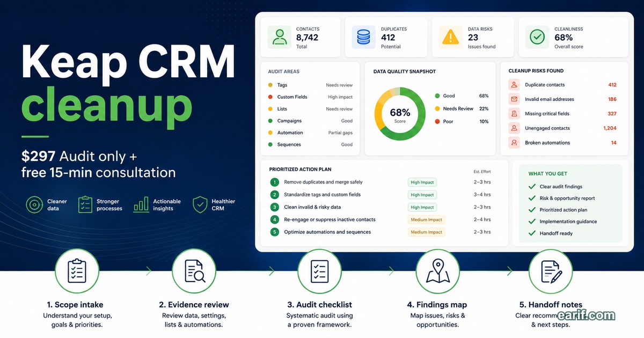The image size is (644, 338).
Task: Click High Impact badge for Clean invalid data
Action: tap(422, 207)
